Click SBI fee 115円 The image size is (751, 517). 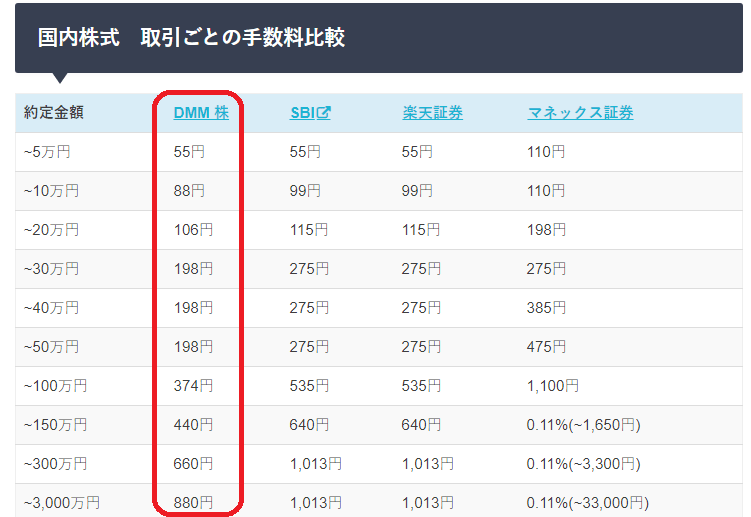click(309, 230)
